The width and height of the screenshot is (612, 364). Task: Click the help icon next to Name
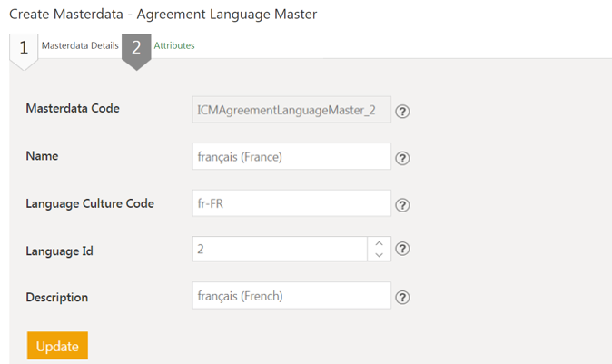(403, 158)
